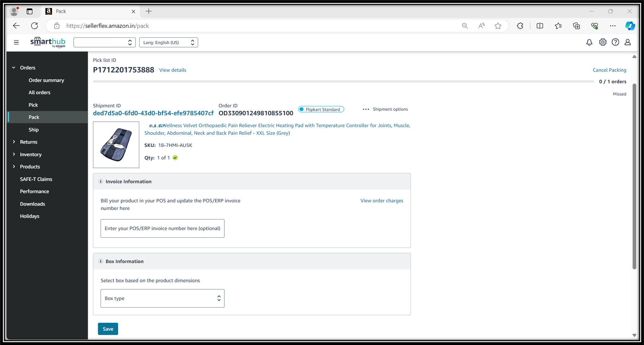Click the Missed status label
Viewport: 644px width, 345px height.
620,94
